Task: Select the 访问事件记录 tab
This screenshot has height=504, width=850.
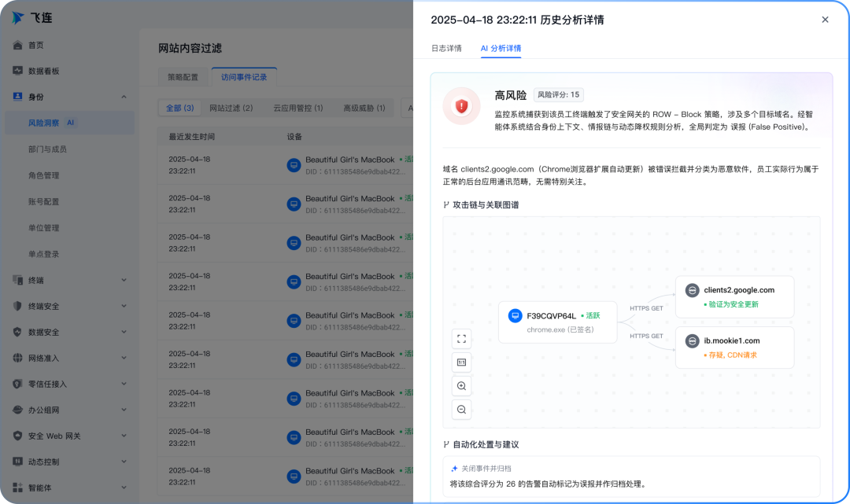Action: pyautogui.click(x=244, y=77)
